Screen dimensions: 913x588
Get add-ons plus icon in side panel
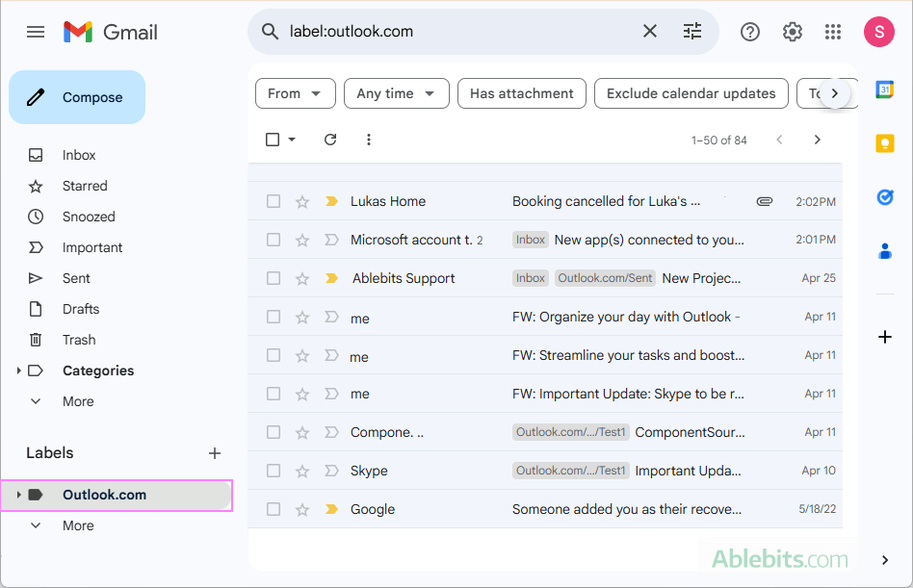click(x=885, y=337)
